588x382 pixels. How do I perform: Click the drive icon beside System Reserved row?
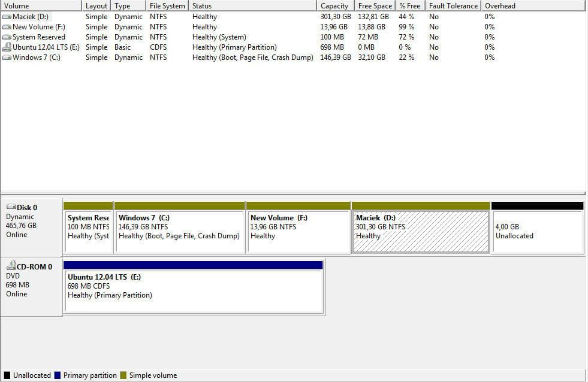click(7, 37)
